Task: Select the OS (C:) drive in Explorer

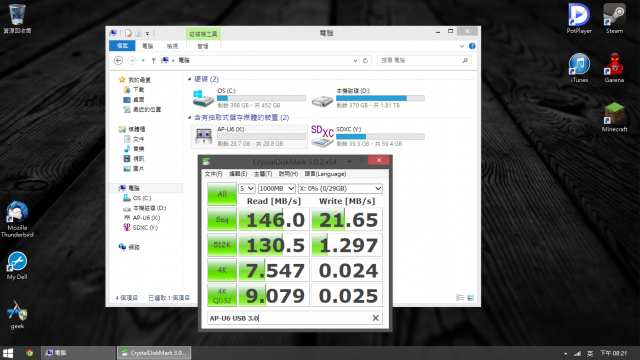Action: pyautogui.click(x=249, y=98)
